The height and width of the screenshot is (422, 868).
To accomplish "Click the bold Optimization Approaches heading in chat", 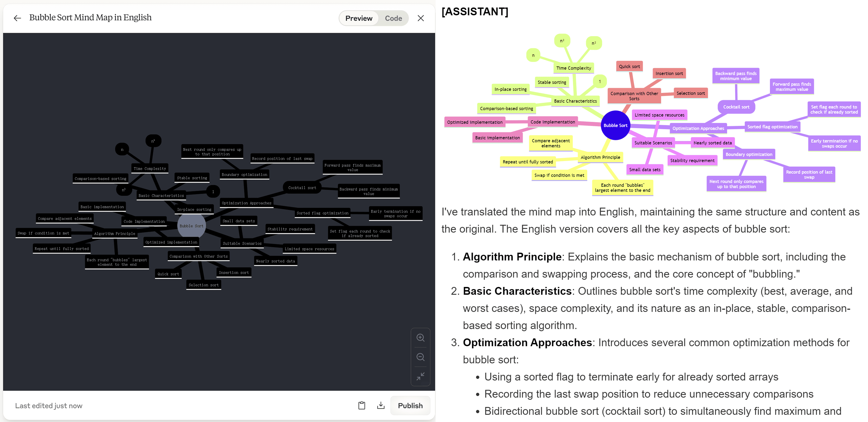I will point(527,342).
